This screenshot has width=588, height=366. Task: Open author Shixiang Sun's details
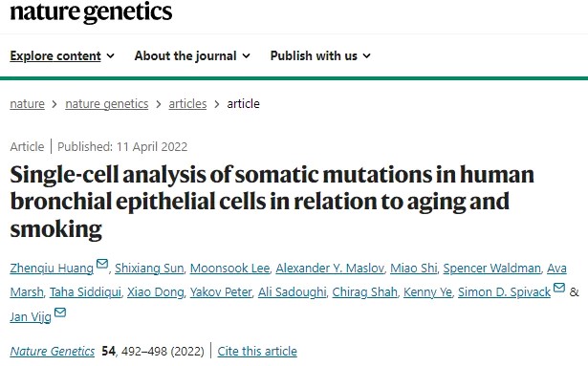pyautogui.click(x=149, y=269)
